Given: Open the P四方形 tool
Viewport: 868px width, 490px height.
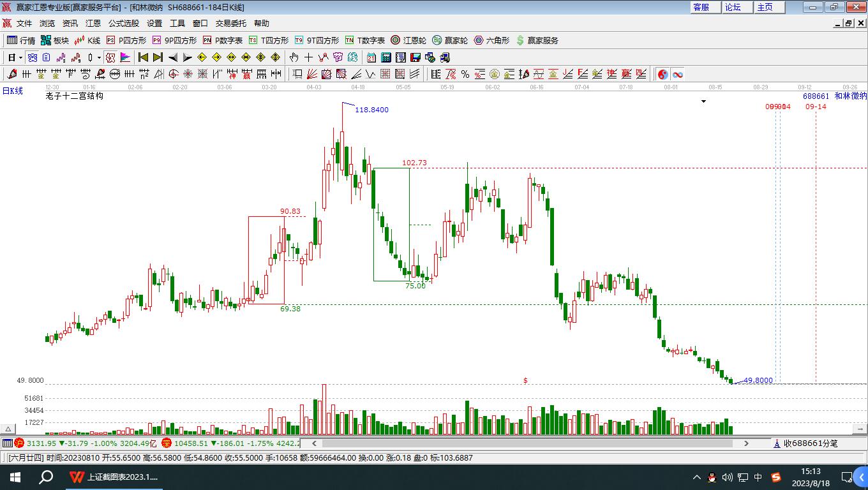Looking at the screenshot, I should [126, 40].
